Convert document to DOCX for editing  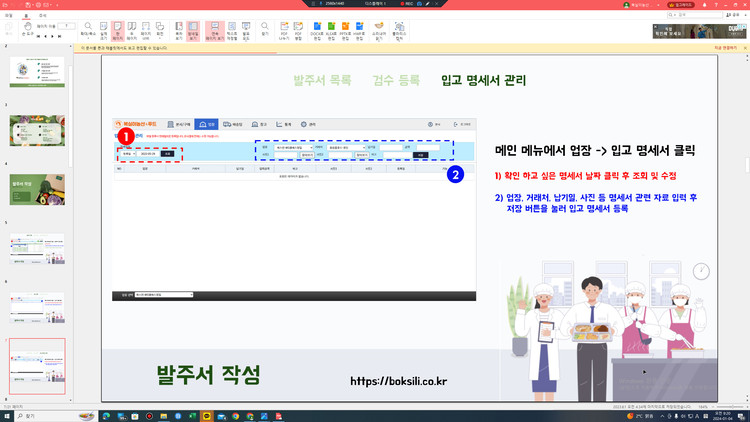pyautogui.click(x=317, y=31)
